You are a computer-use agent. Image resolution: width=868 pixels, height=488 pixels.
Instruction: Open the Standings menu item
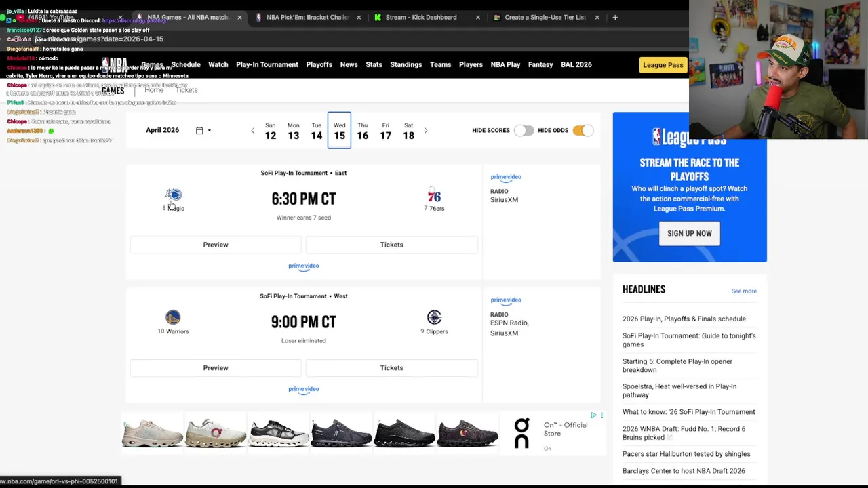coord(406,64)
